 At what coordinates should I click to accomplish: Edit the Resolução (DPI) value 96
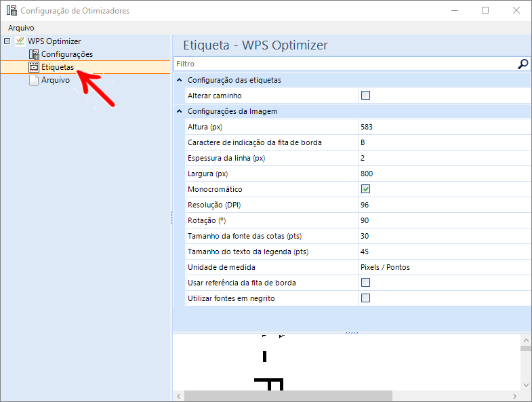click(x=445, y=205)
